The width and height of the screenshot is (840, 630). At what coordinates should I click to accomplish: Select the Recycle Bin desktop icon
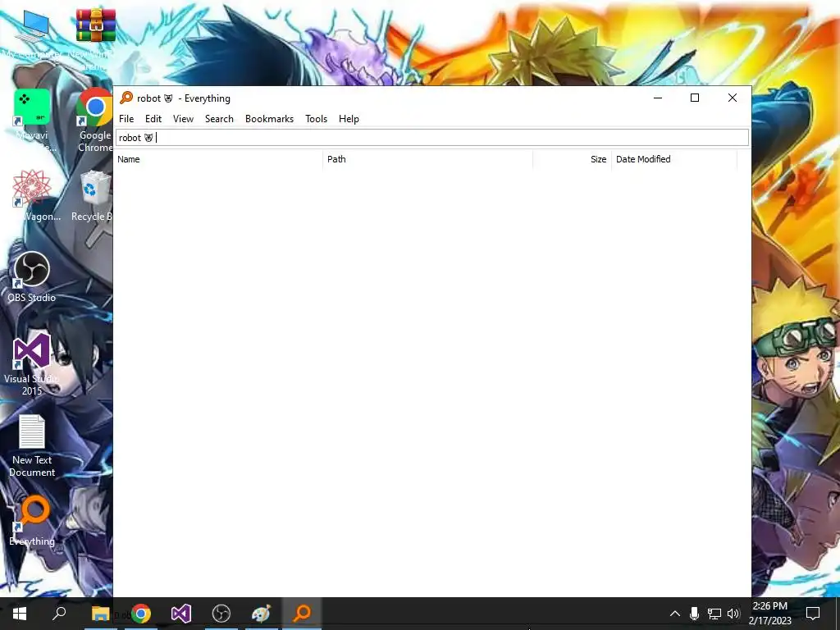94,195
